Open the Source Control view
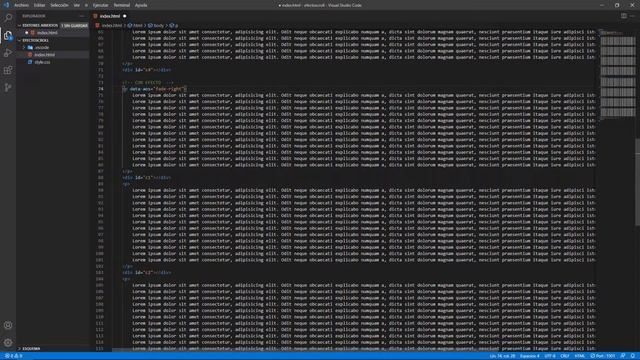The width and height of the screenshot is (640, 360). click(x=8, y=87)
